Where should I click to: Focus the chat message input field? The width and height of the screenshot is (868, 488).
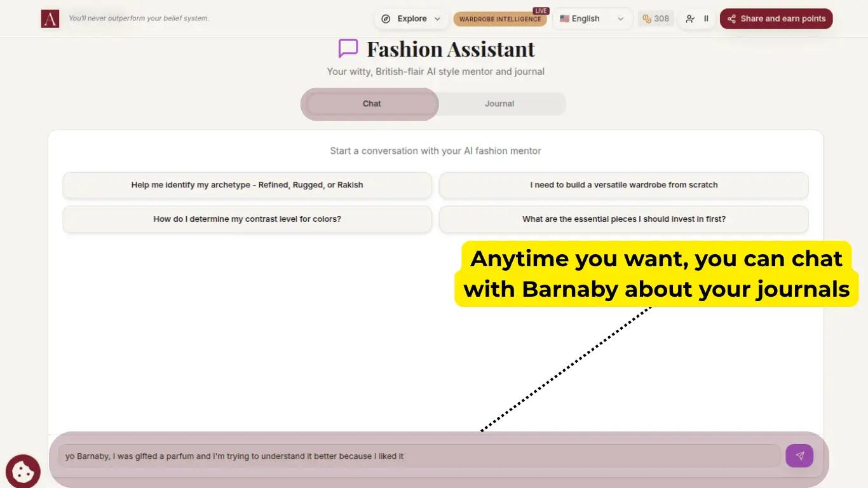419,456
